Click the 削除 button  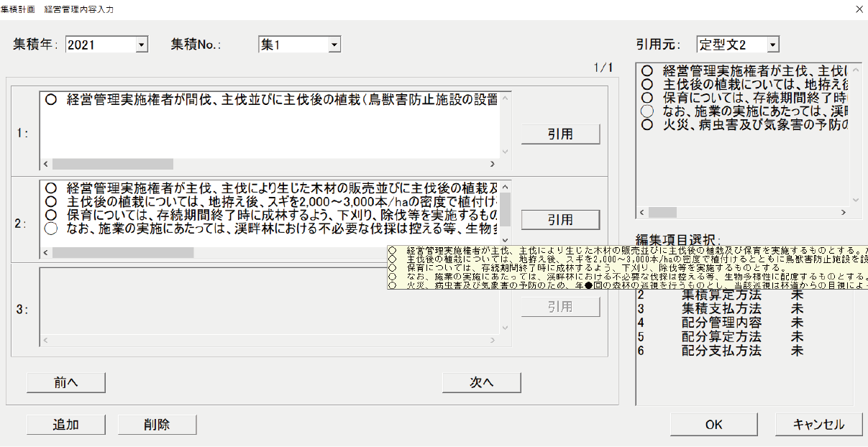coord(157,425)
